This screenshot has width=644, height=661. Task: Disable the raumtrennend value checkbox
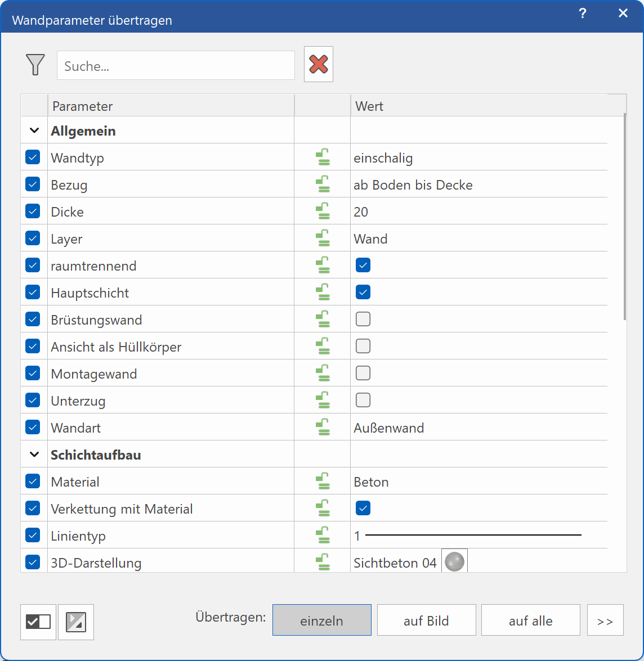[363, 265]
